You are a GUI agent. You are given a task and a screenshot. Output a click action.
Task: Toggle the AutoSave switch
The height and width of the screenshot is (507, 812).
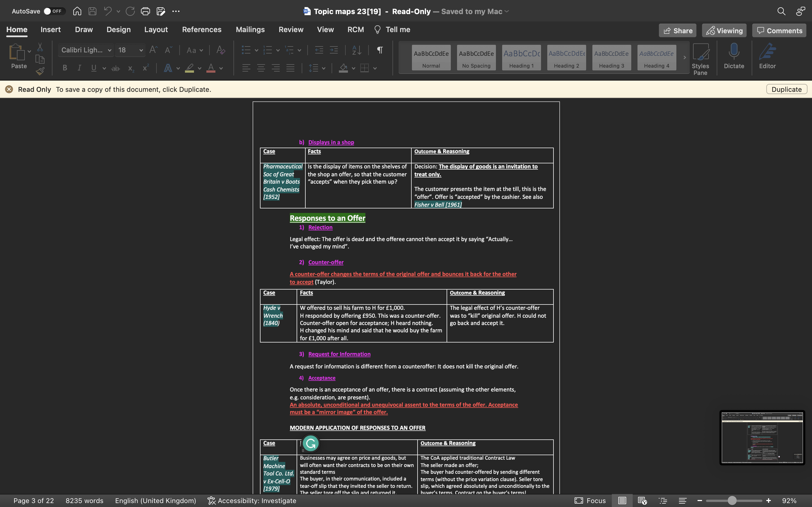tap(54, 11)
